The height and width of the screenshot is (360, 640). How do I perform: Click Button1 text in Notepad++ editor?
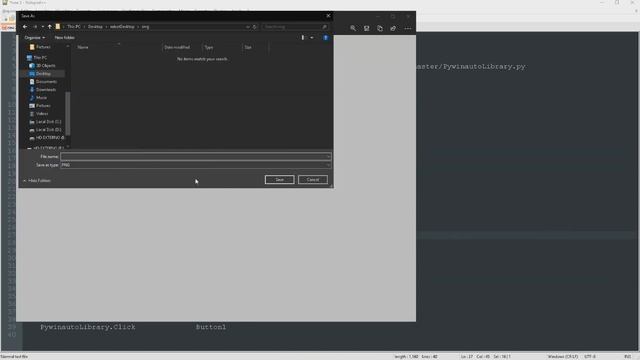[x=211, y=327]
